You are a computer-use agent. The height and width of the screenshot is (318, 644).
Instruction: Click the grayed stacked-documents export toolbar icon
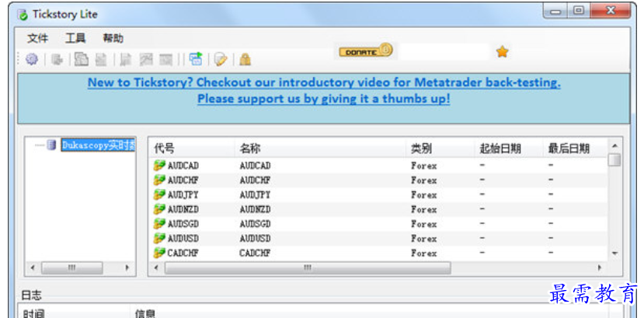pyautogui.click(x=82, y=60)
